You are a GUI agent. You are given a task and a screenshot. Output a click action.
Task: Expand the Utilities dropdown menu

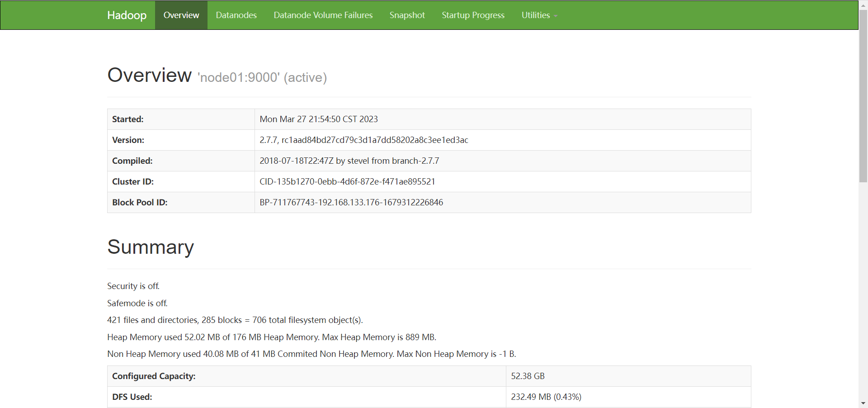[539, 15]
